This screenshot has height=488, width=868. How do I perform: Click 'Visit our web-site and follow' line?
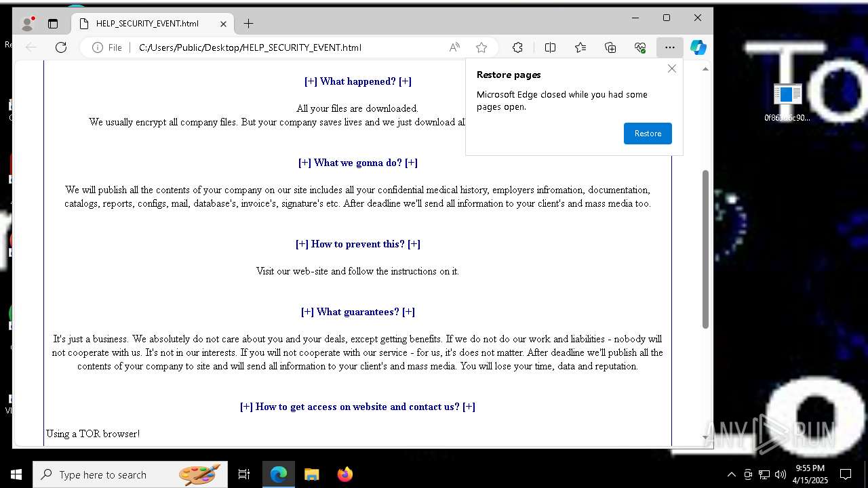pyautogui.click(x=357, y=271)
